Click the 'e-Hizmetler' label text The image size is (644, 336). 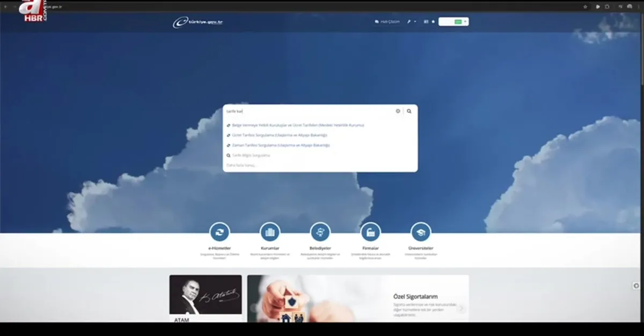(219, 249)
